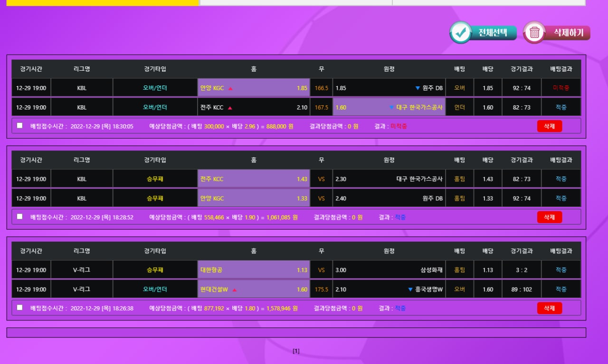This screenshot has height=364, width=608.
Task: Check the box for the 18:28:52 bet
Action: [x=19, y=216]
